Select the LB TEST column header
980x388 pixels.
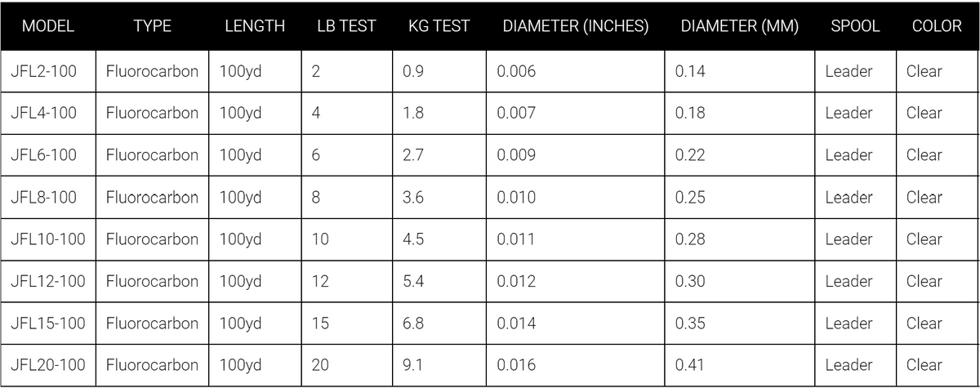(346, 26)
